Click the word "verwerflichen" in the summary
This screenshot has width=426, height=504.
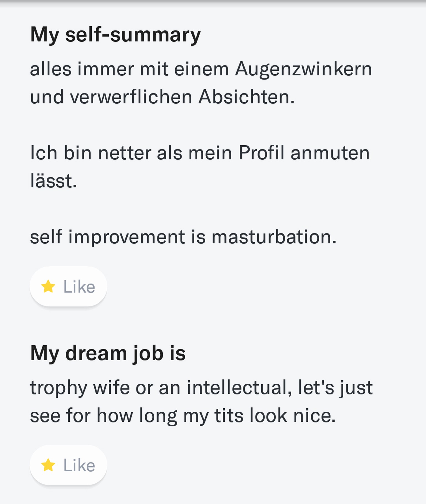point(131,97)
